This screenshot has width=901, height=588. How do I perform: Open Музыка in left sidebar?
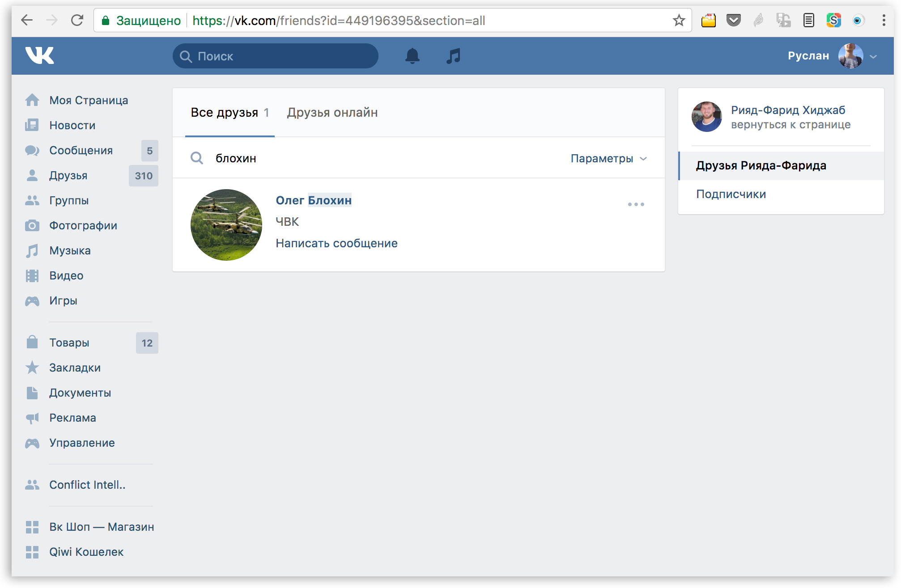[x=70, y=250]
